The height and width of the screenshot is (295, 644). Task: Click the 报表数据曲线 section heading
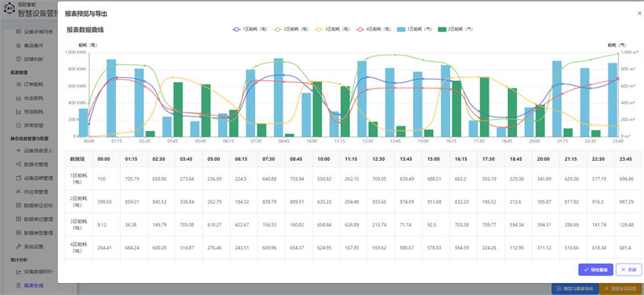[x=85, y=30]
